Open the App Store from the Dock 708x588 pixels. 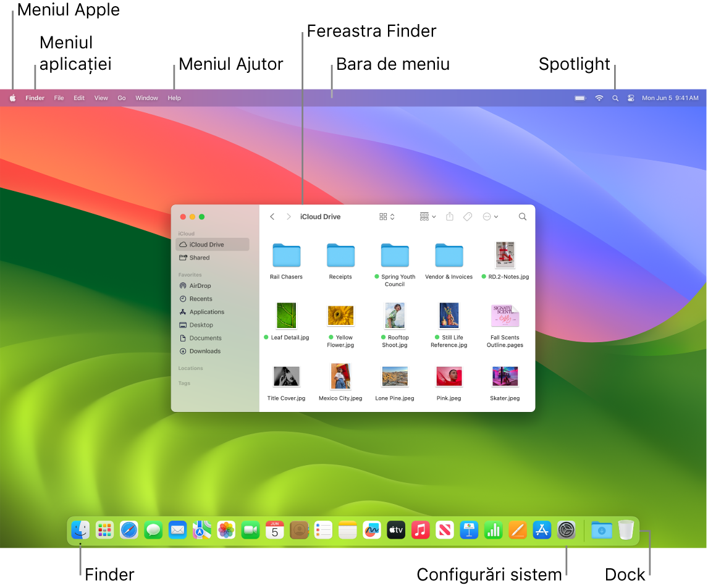542,530
